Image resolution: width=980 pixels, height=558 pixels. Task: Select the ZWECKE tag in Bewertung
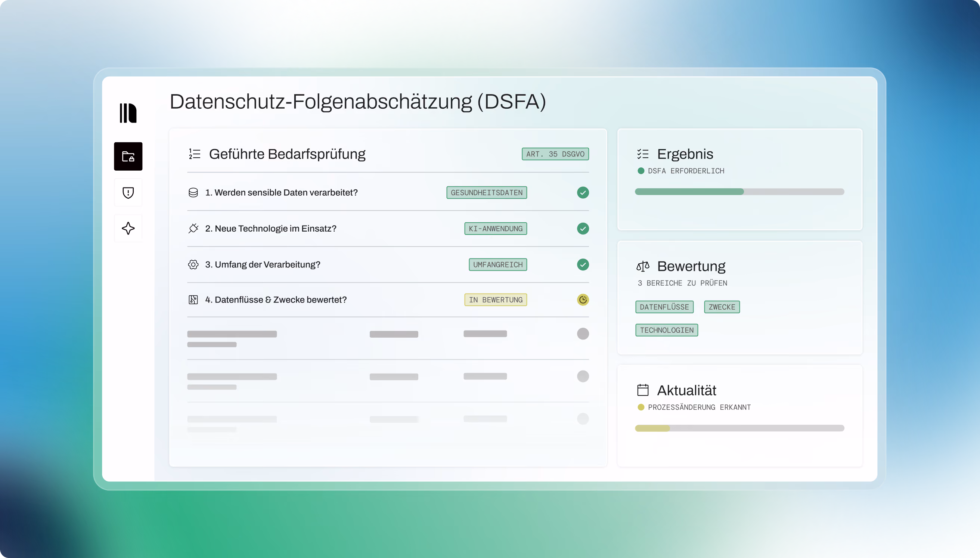722,307
